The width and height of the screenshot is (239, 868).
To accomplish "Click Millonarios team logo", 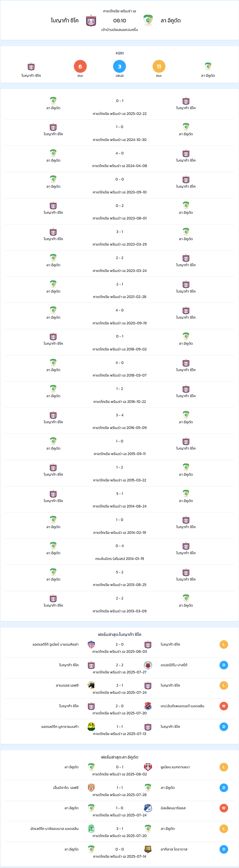I will (x=148, y=808).
